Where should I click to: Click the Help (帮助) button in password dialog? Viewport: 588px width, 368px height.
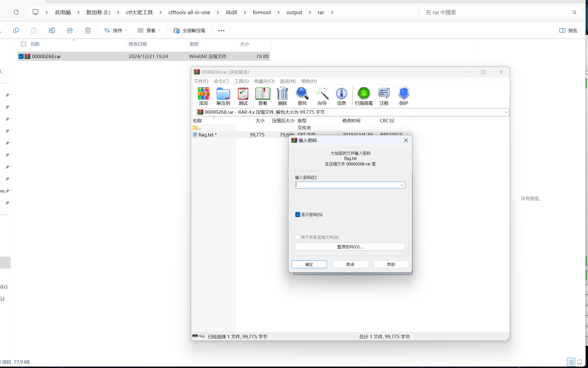coord(391,264)
